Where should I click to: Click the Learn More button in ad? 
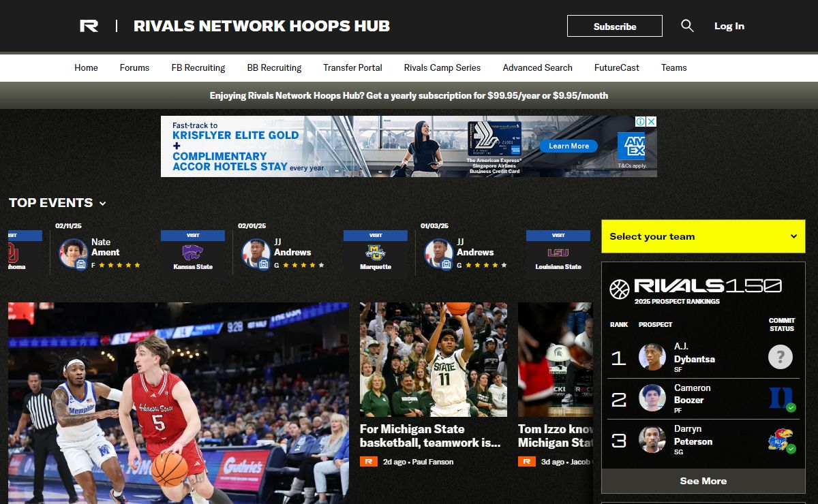click(569, 146)
